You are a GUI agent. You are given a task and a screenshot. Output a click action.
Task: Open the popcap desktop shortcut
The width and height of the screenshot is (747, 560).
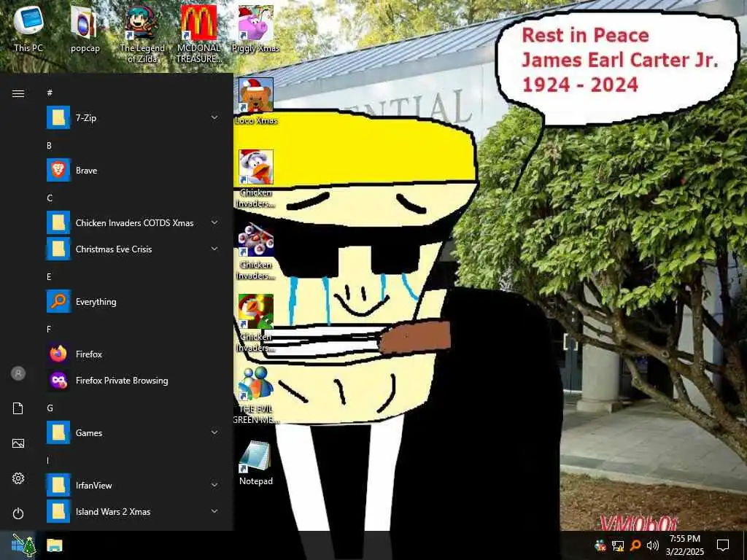85,28
